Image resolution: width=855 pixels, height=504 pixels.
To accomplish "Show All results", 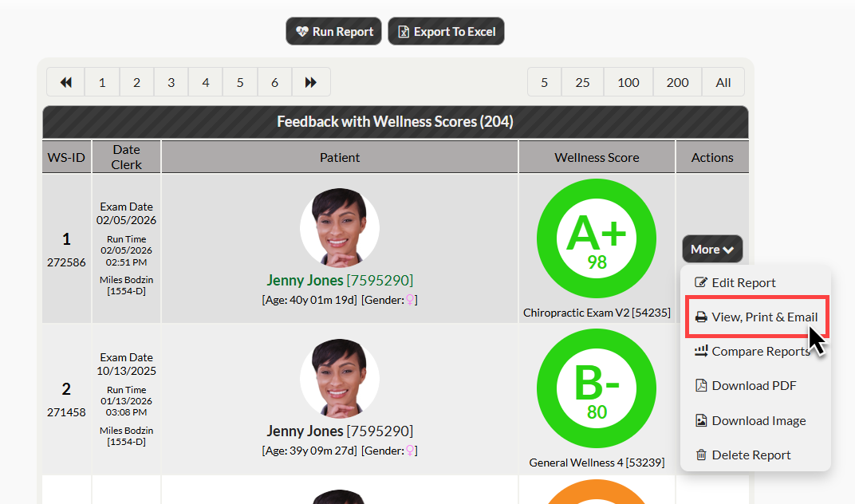I will pos(723,82).
